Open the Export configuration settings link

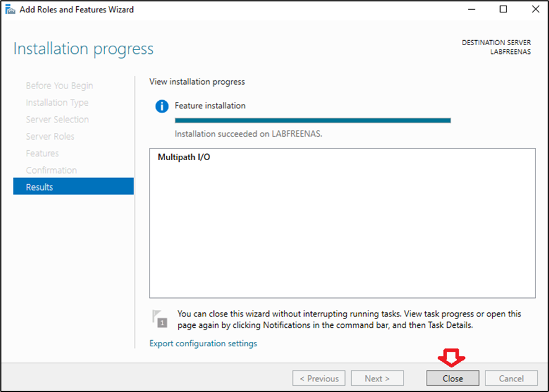point(203,343)
